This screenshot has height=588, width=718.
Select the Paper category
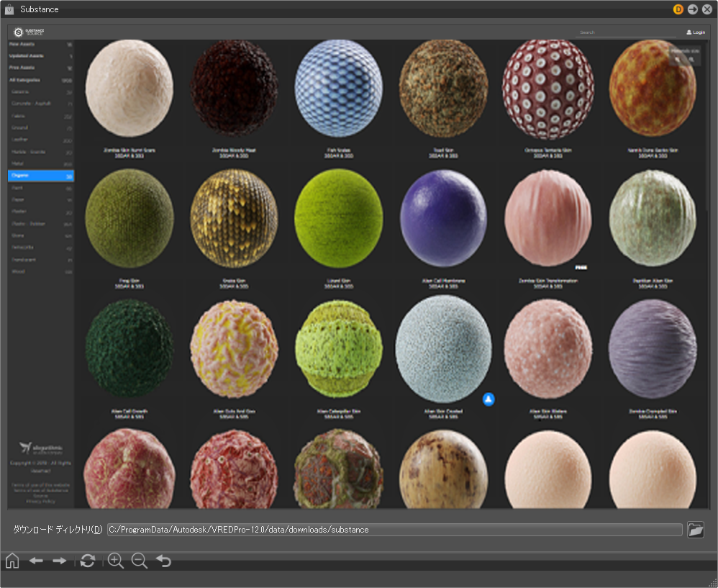[41, 199]
